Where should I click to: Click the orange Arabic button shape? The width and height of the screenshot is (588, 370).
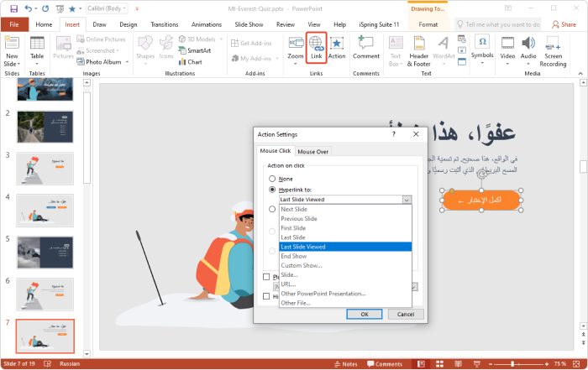[x=481, y=201]
